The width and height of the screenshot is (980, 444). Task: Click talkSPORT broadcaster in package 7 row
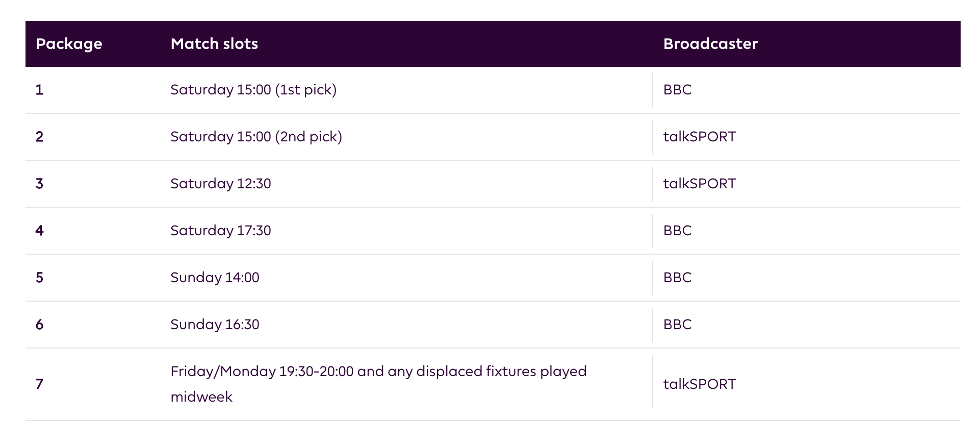(700, 384)
